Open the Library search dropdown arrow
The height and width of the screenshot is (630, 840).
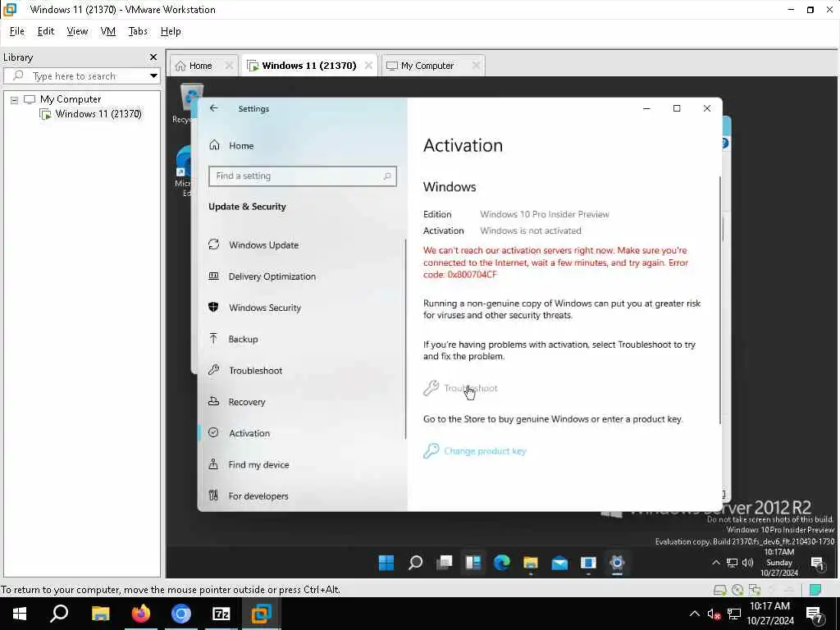[153, 75]
